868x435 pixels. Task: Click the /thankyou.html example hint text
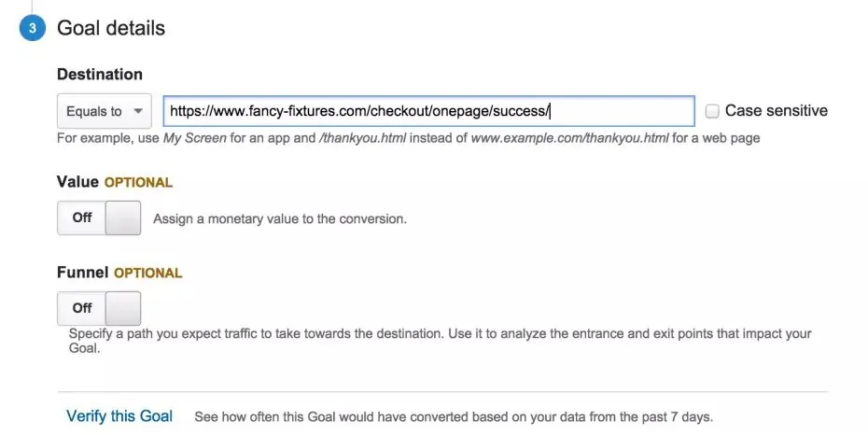click(x=362, y=138)
